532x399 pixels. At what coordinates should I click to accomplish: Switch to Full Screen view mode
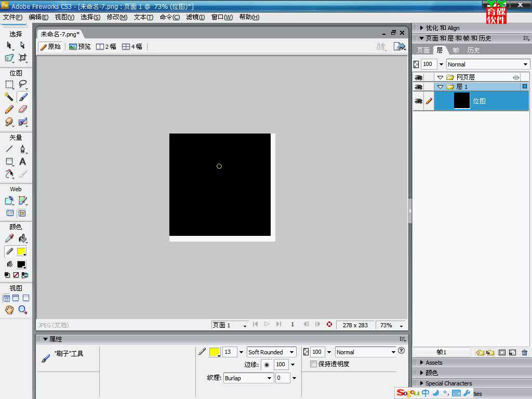point(26,298)
